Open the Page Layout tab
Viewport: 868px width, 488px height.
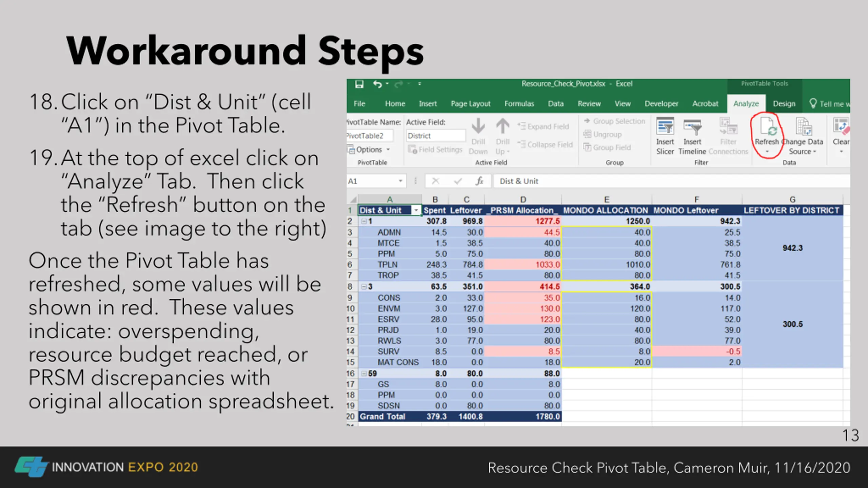(471, 104)
